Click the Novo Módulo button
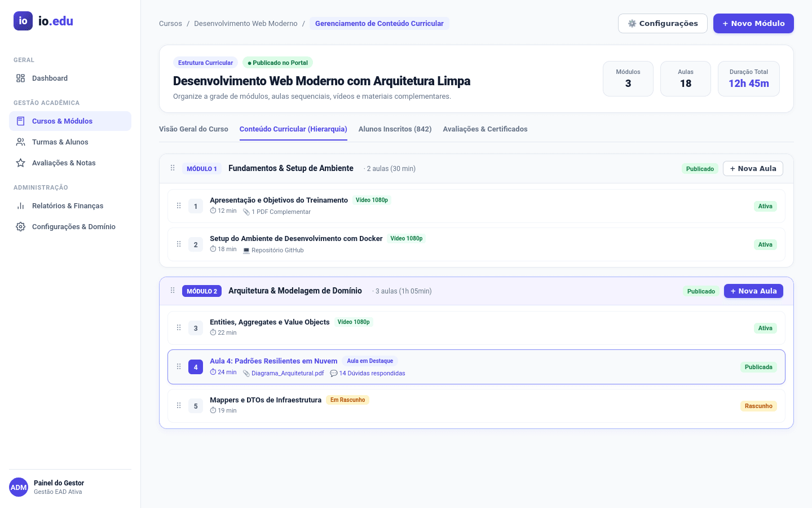Viewport: 812px width, 508px height. [753, 24]
